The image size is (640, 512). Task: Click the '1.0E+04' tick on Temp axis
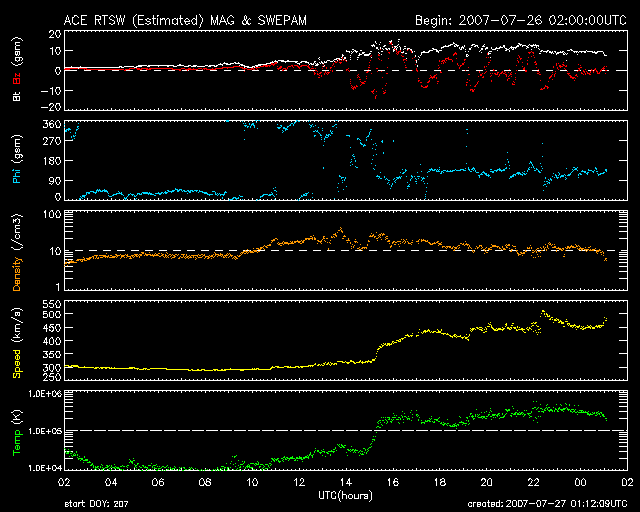(x=45, y=468)
